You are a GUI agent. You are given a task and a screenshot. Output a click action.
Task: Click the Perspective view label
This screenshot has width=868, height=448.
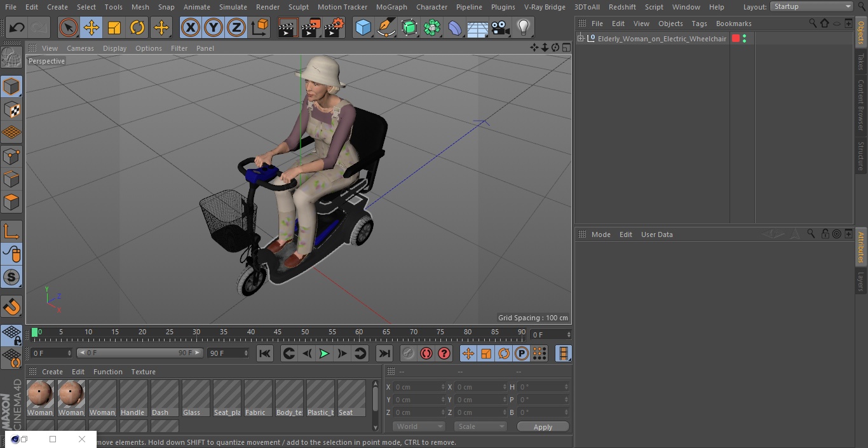click(x=46, y=61)
